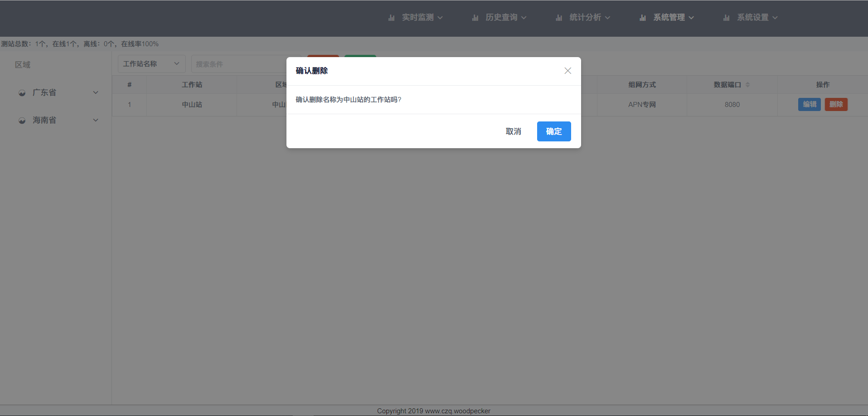This screenshot has height=416, width=868.
Task: Close the 确认删除 dialog with the X icon
Action: [567, 71]
